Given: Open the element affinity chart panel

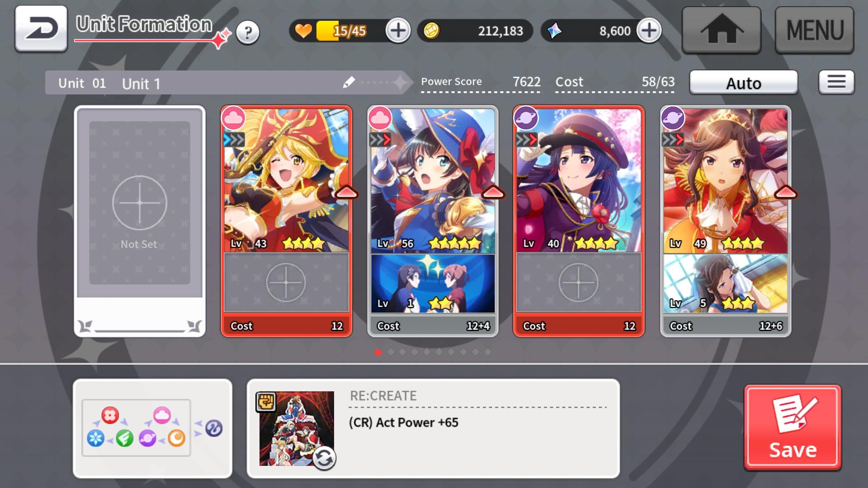Looking at the screenshot, I should coord(152,428).
